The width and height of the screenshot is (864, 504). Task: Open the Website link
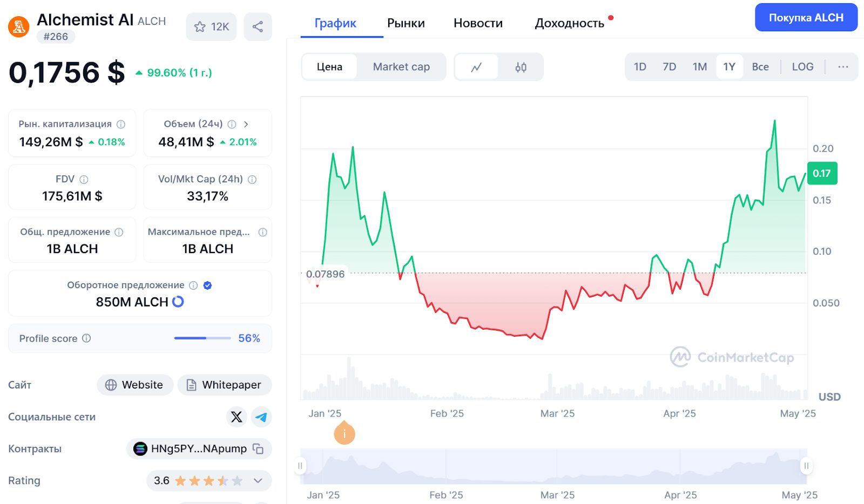tap(135, 385)
